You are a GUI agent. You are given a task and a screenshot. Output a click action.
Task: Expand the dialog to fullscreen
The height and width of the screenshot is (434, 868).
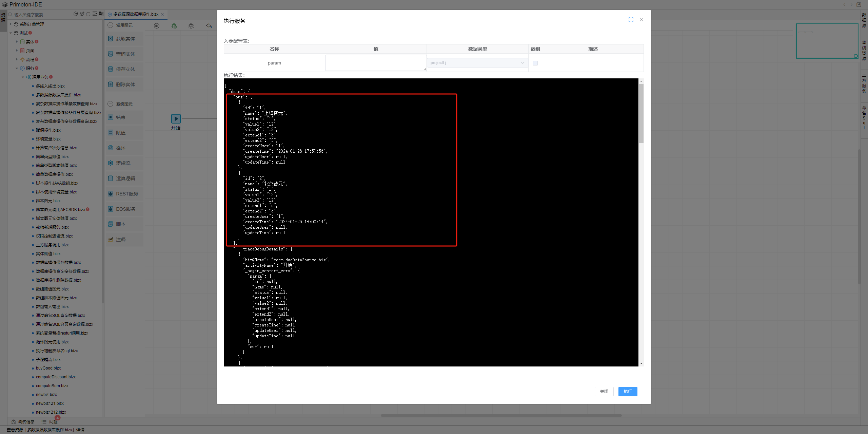click(x=631, y=20)
